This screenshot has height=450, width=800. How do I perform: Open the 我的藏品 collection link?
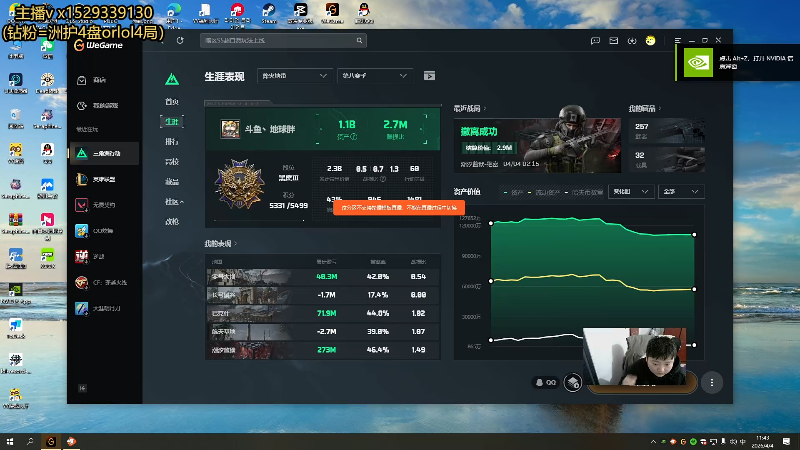point(644,109)
